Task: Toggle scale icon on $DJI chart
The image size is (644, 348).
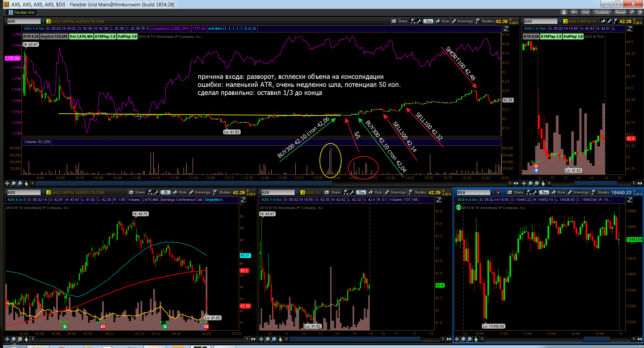Action: coord(630,200)
